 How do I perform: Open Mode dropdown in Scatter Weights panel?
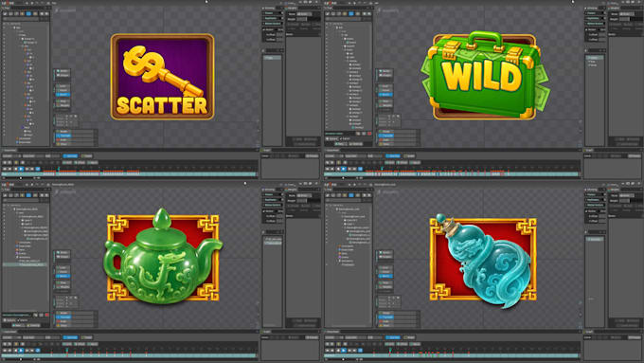304,14
